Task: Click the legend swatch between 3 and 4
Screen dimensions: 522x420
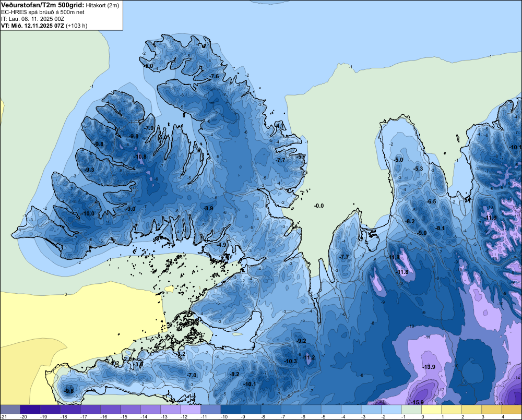Action: 492,410
